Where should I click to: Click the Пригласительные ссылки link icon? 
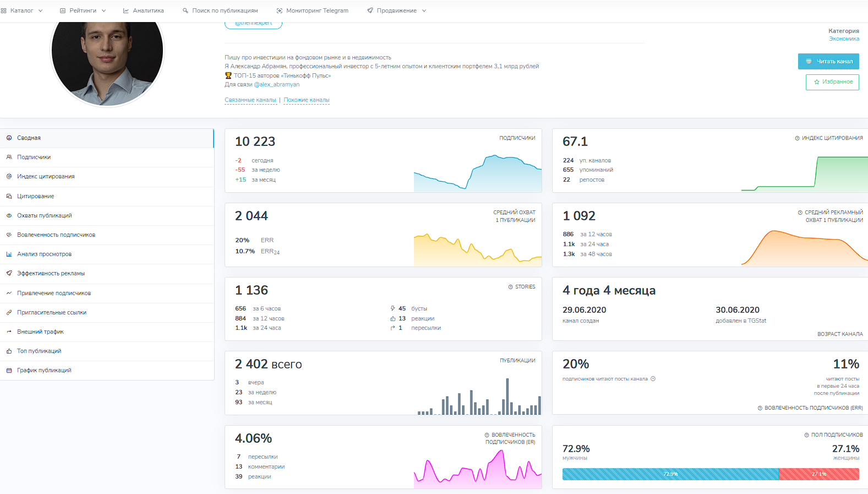9,313
